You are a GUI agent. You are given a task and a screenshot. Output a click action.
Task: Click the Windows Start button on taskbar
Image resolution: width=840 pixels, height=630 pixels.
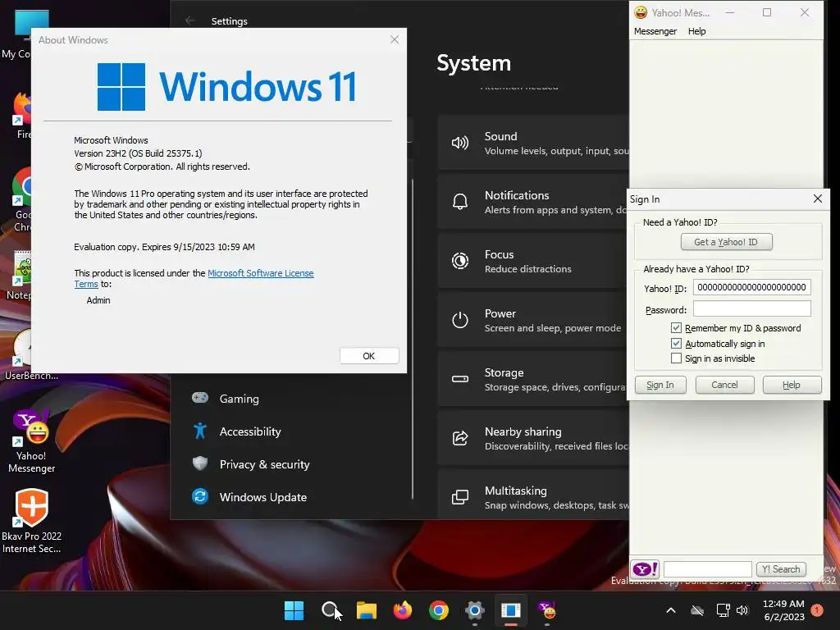tap(294, 610)
